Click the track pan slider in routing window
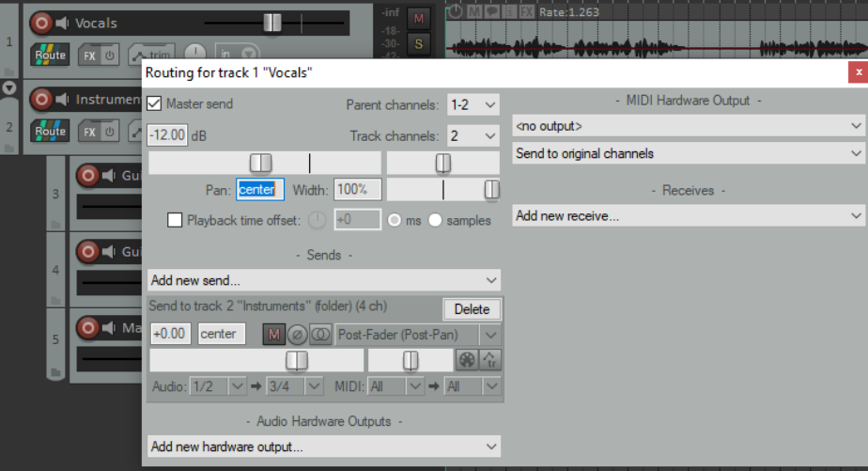The width and height of the screenshot is (868, 471). pyautogui.click(x=442, y=163)
